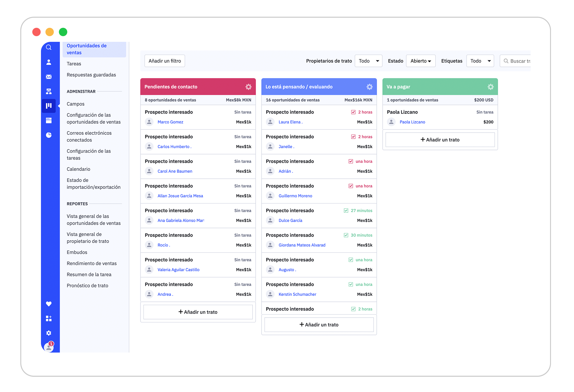The height and width of the screenshot is (392, 574).
Task: Select Tareas in the side menu
Action: [x=74, y=64]
